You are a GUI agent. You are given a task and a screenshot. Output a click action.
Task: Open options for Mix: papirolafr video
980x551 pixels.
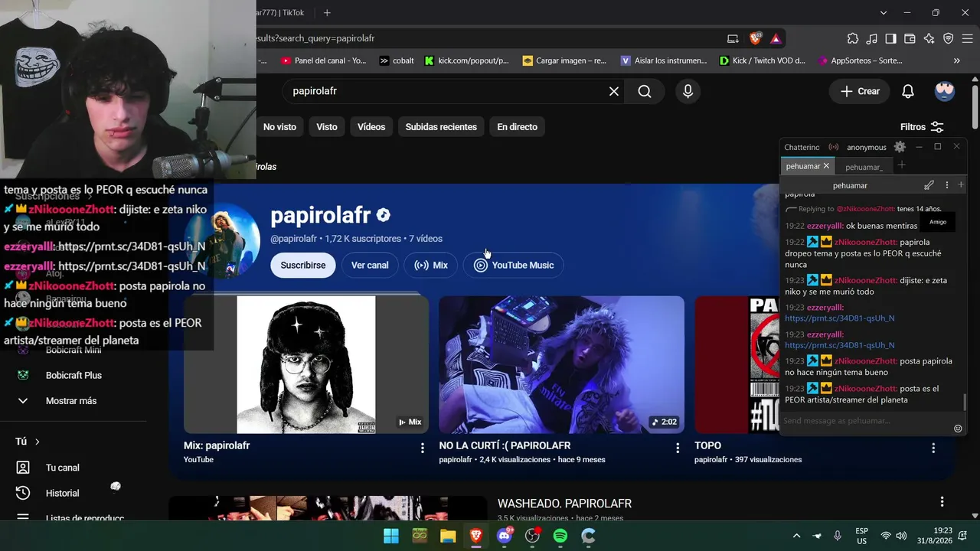(x=422, y=448)
